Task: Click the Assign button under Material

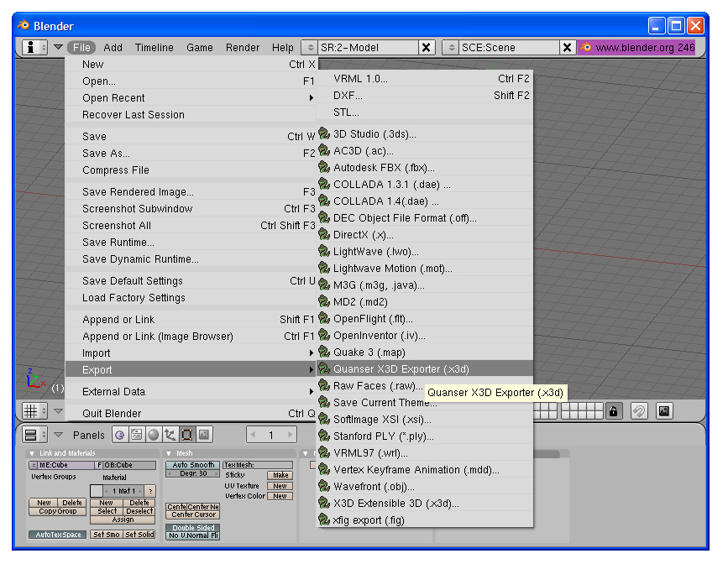Action: coord(123,520)
